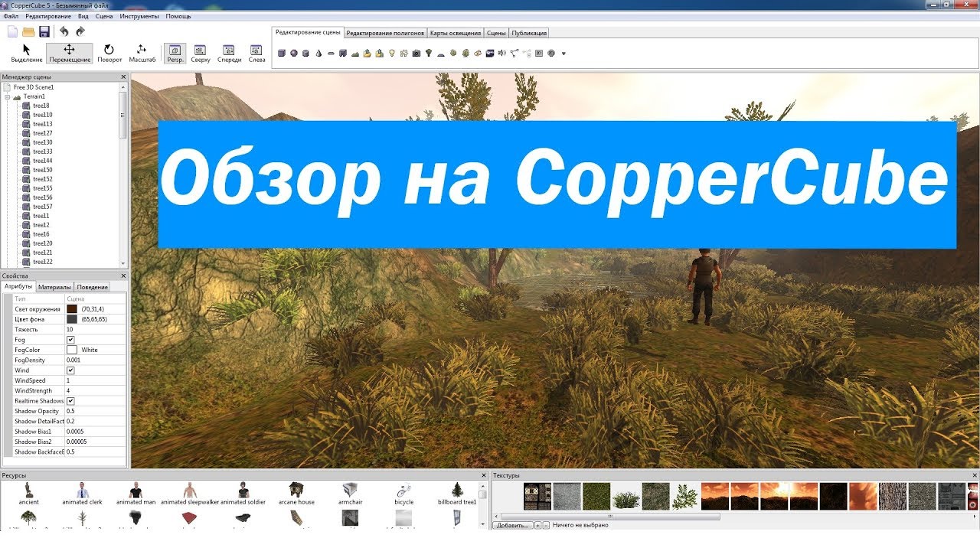980x551 pixels.
Task: Open the Редактирование menu
Action: 48,16
